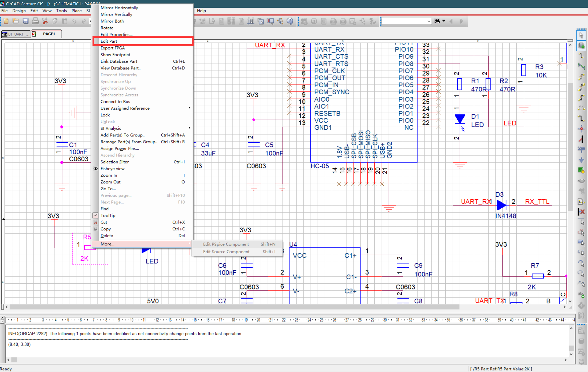Cut selection with scissors toolbar icon
Image resolution: width=588 pixels, height=372 pixels.
pyautogui.click(x=45, y=21)
